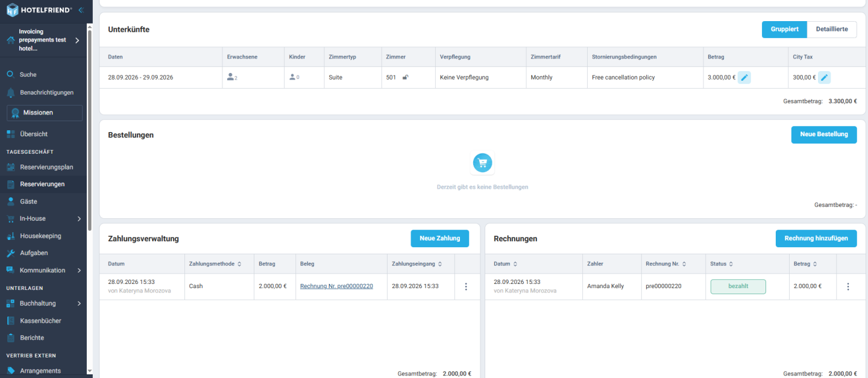Switch Unterkünfte view to Detaillierte
Screen dimensions: 868x378
tap(832, 29)
